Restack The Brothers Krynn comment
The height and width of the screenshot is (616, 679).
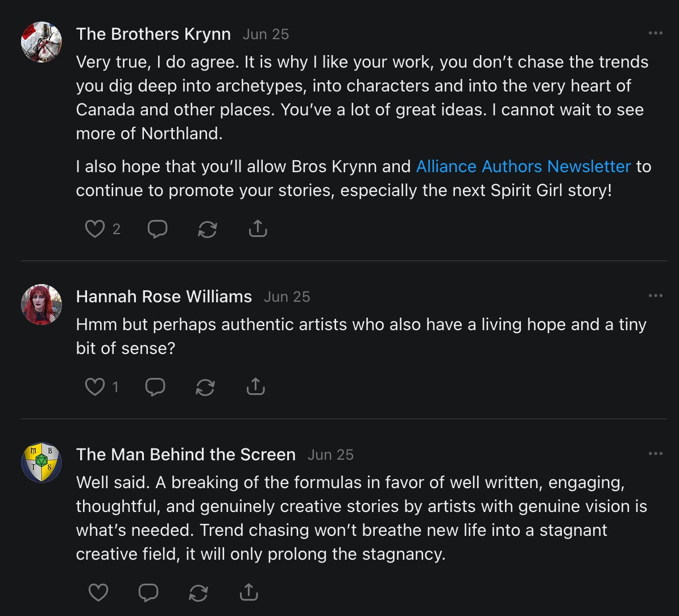tap(207, 229)
